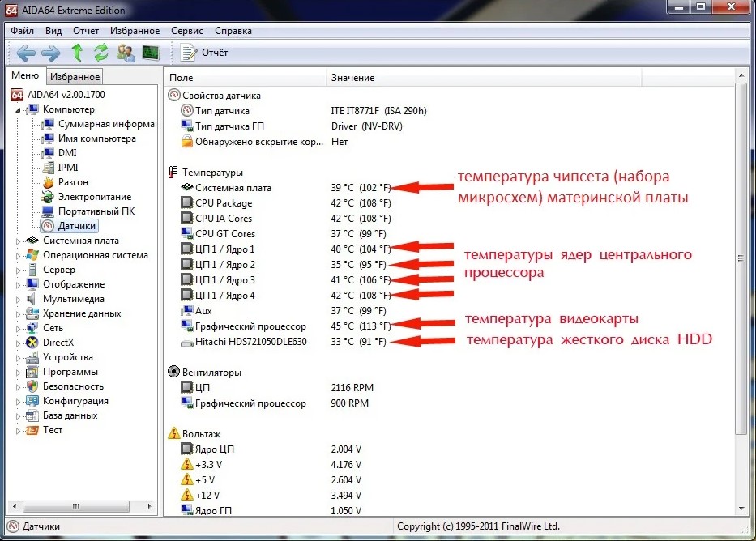Click the Датчики gauge icon in tree
This screenshot has width=756, height=541.
tap(48, 226)
